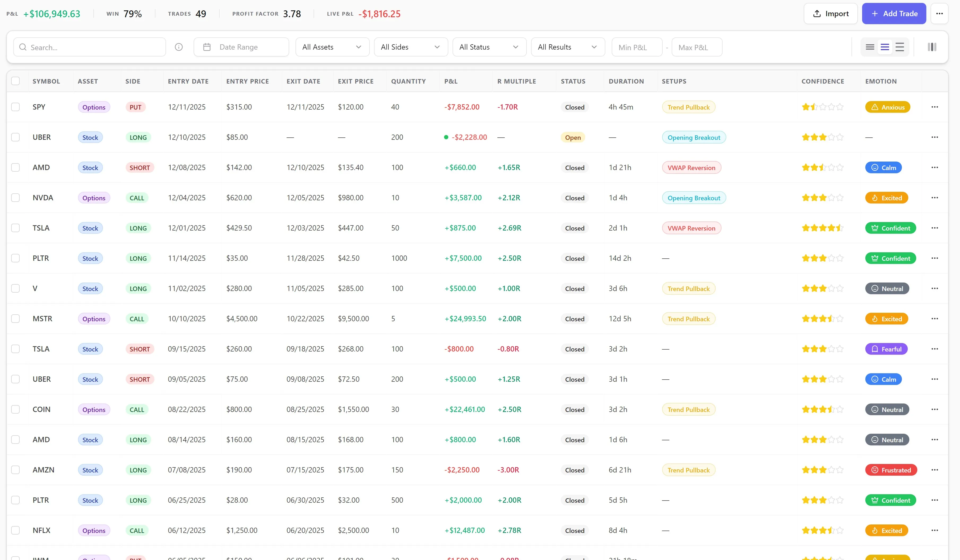Image resolution: width=960 pixels, height=560 pixels.
Task: Click the Trend Pullback tag on MSTR
Action: (x=688, y=319)
